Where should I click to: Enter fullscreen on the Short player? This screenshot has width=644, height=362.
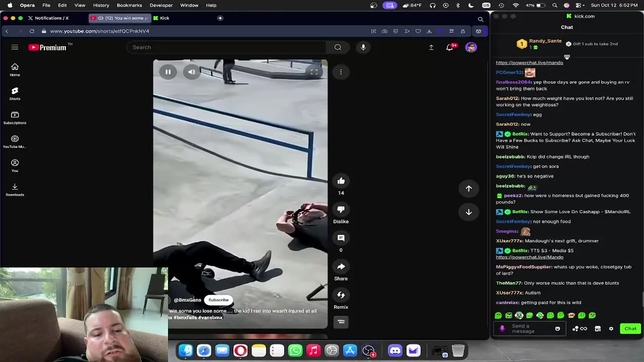[314, 72]
